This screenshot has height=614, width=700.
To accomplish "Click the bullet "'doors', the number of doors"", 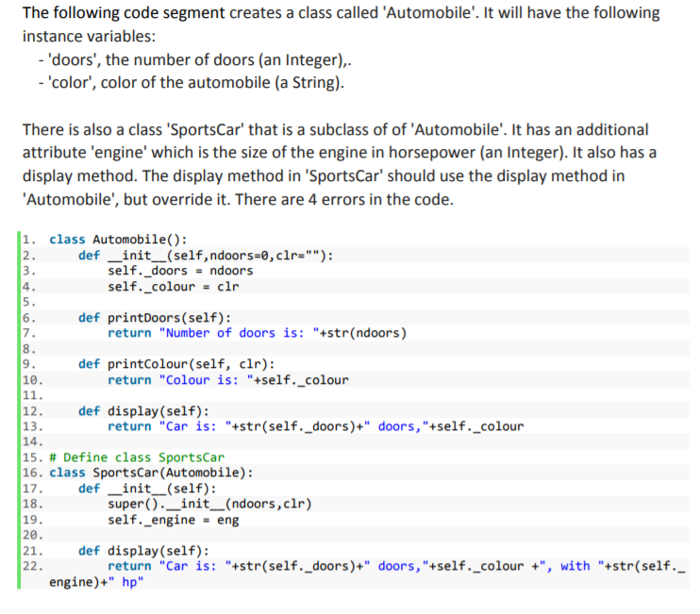I will pos(195,59).
